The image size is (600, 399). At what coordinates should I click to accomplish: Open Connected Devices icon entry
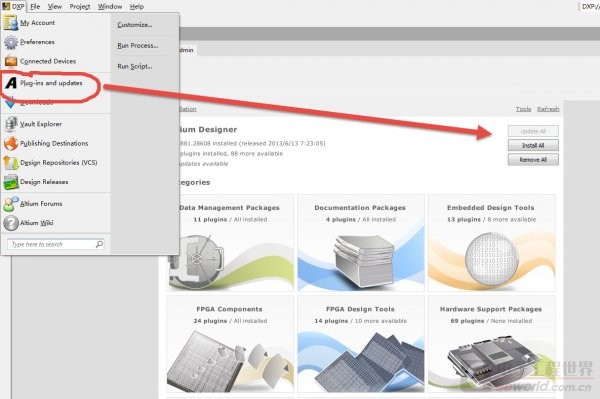point(11,61)
